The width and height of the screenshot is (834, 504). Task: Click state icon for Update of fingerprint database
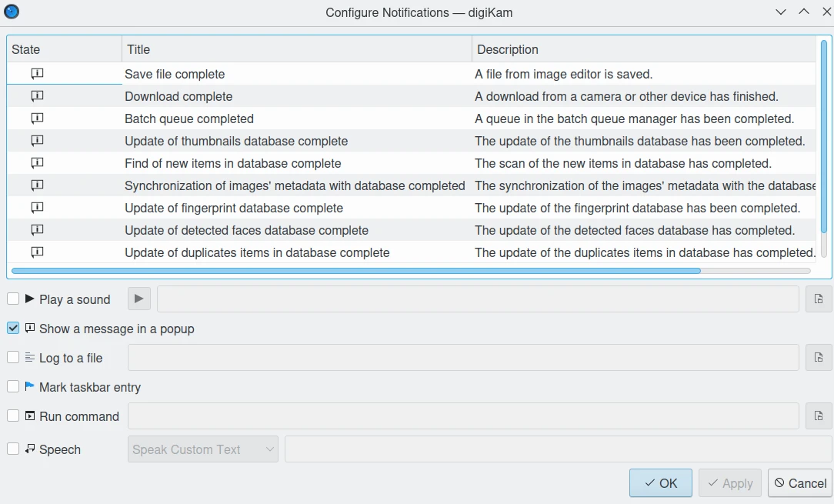tap(37, 208)
